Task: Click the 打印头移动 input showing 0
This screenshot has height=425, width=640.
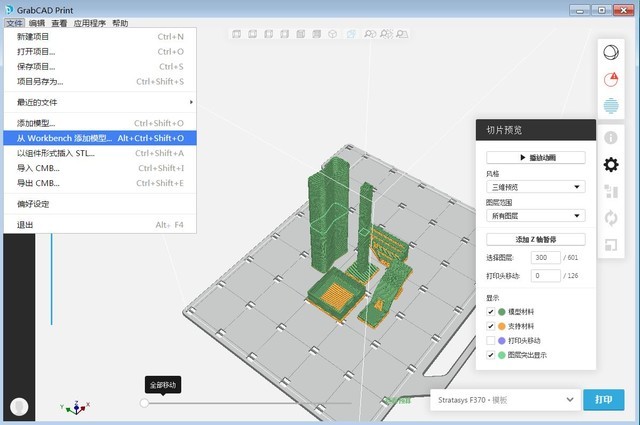Action: (x=545, y=276)
